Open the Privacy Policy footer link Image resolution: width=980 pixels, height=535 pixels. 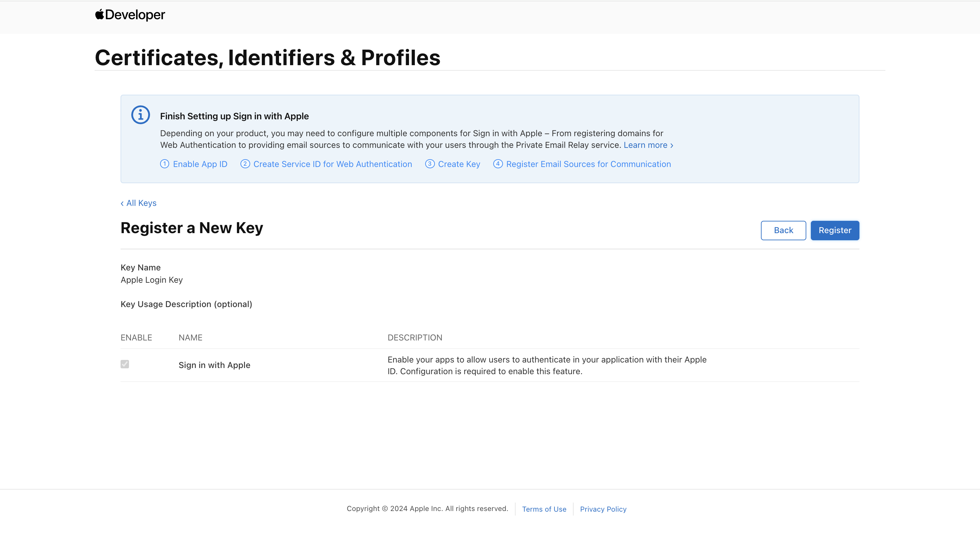pos(603,509)
